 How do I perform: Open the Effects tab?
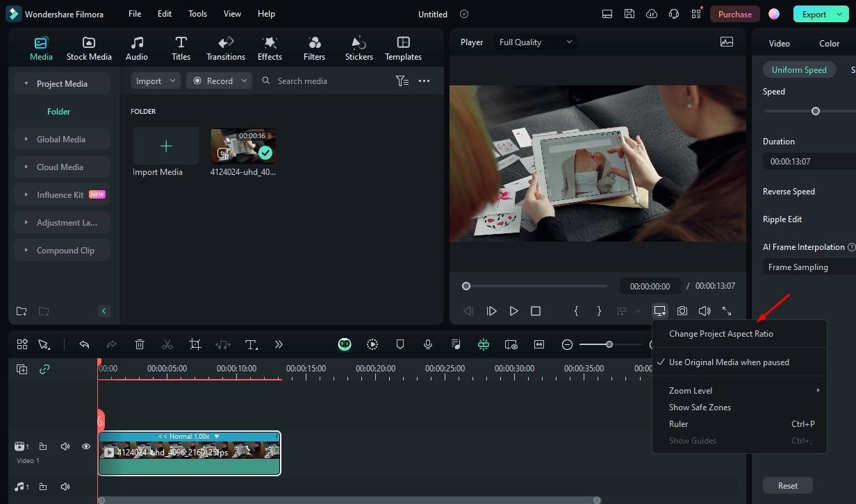(x=270, y=49)
